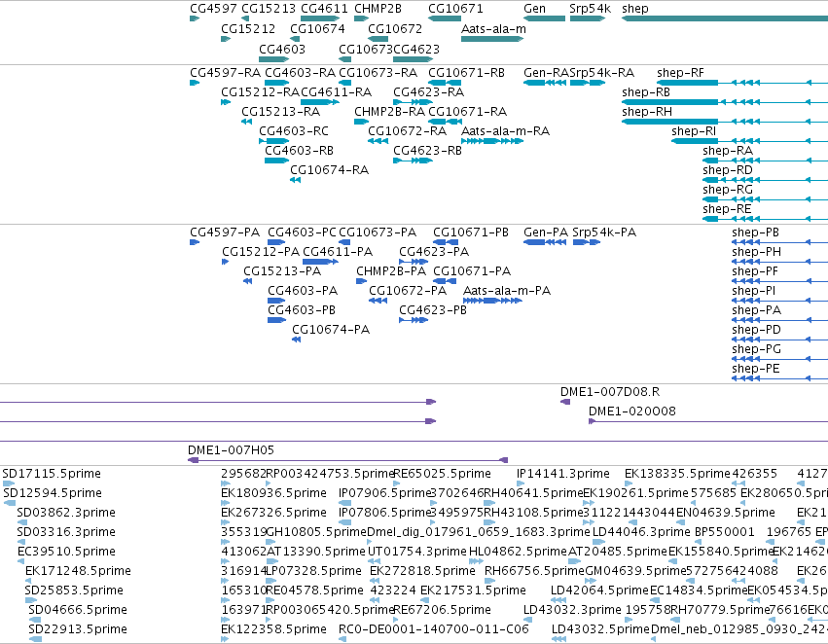Select the EK180936.5prime EST label
Screen dimensions: 828x644
coord(273,493)
